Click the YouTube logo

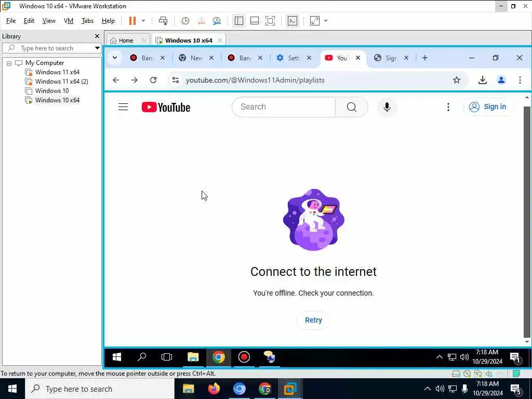click(x=166, y=107)
